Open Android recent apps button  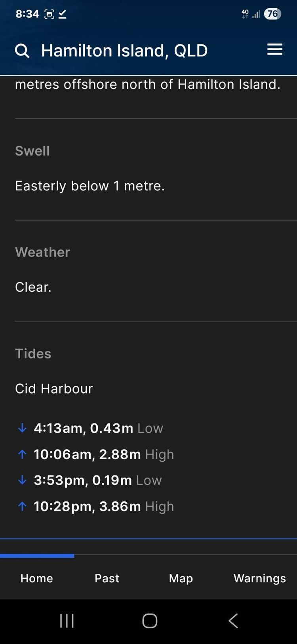(x=67, y=621)
